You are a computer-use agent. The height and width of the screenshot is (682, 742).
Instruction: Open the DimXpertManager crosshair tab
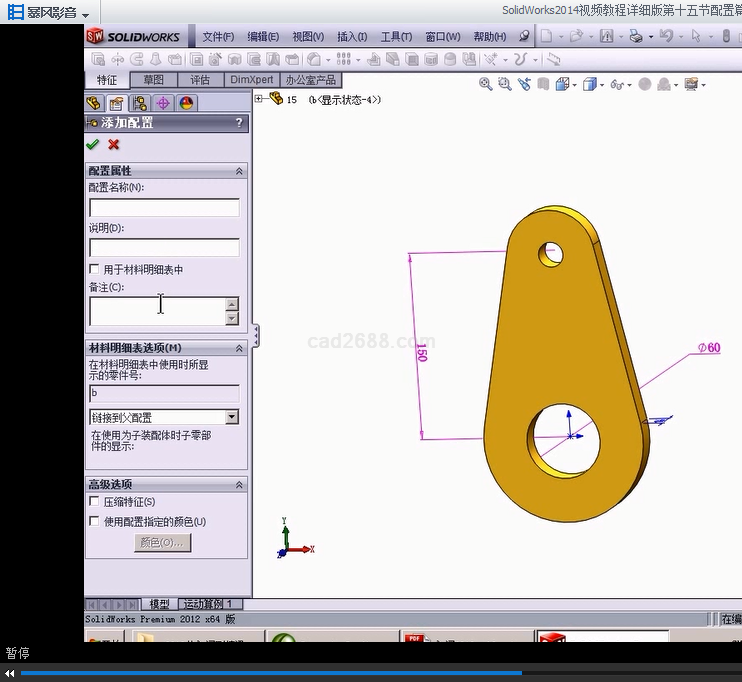163,103
